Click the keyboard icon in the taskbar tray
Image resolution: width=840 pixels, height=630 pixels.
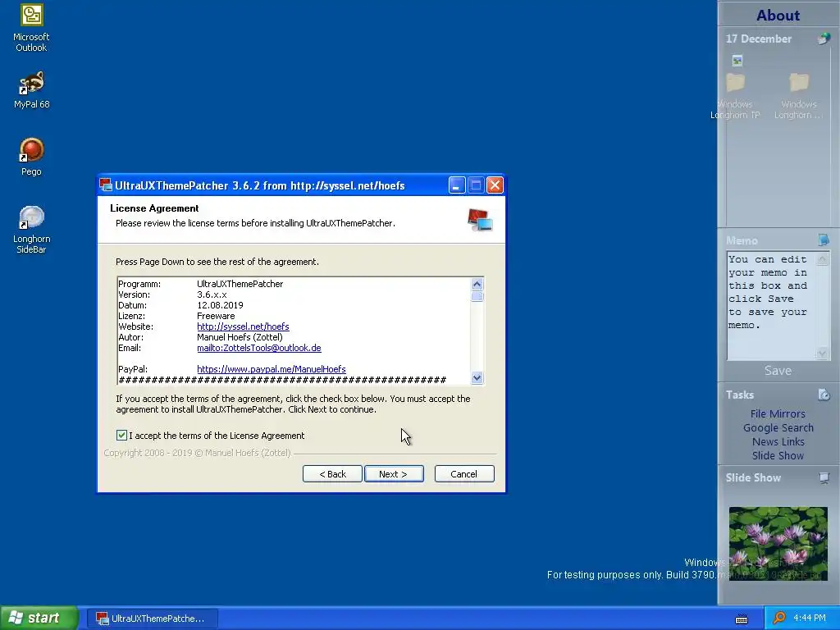click(x=742, y=619)
